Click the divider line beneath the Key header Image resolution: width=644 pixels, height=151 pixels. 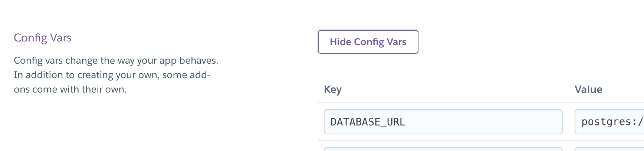[445, 103]
